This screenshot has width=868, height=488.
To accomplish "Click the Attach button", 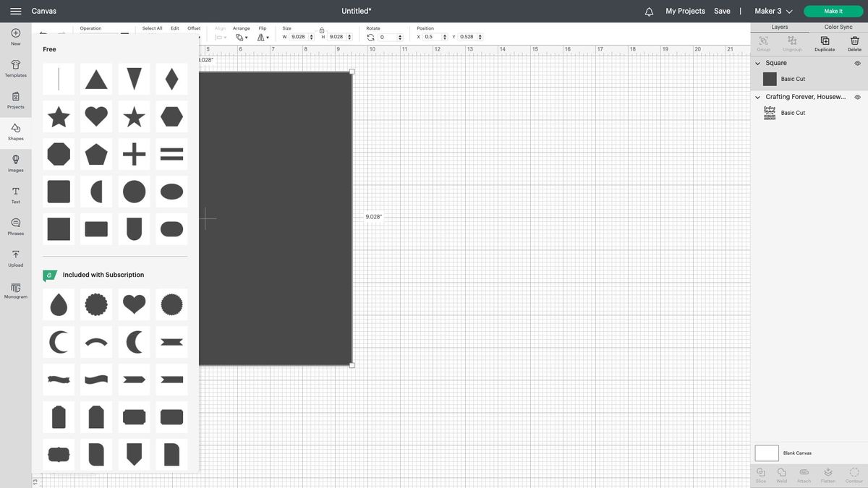I will coord(804,474).
